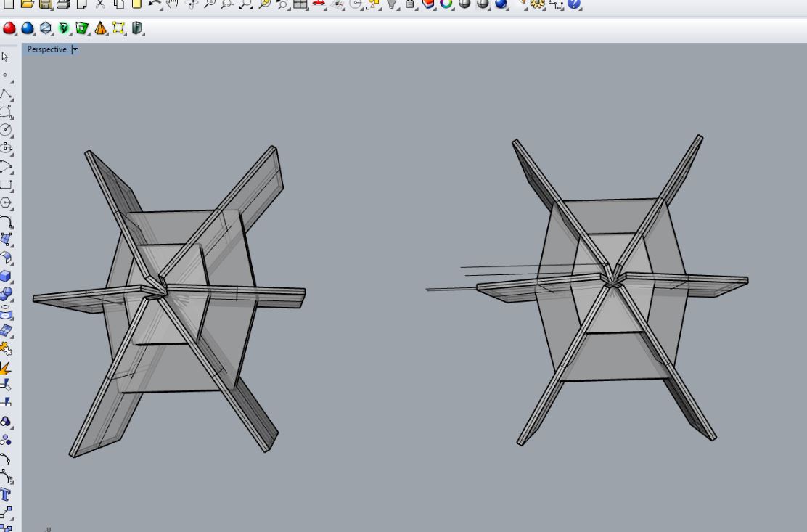Viewport: 807px width, 532px height.
Task: Select the Zoom window magnifier
Action: (x=227, y=4)
